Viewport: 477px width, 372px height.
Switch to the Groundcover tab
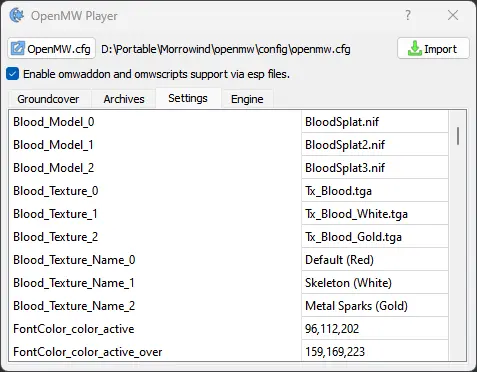point(48,99)
